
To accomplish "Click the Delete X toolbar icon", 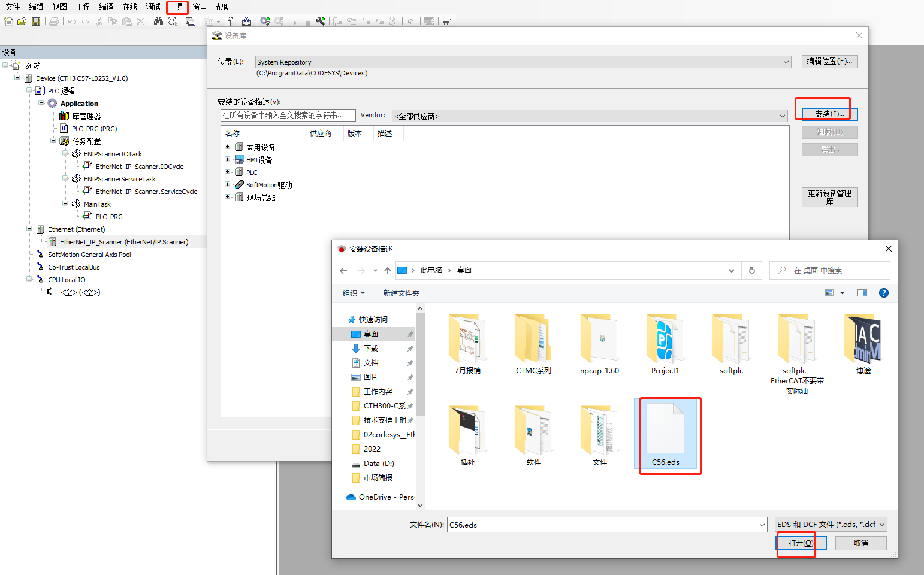I will point(140,22).
